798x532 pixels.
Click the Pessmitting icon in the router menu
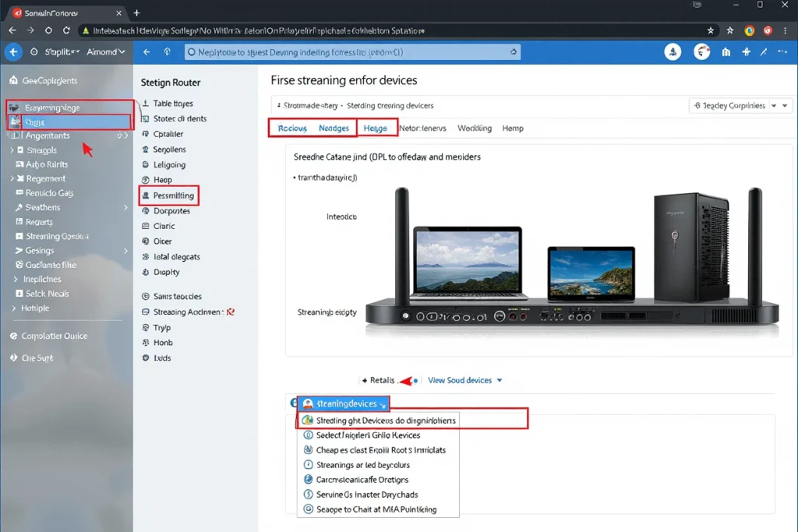(147, 196)
